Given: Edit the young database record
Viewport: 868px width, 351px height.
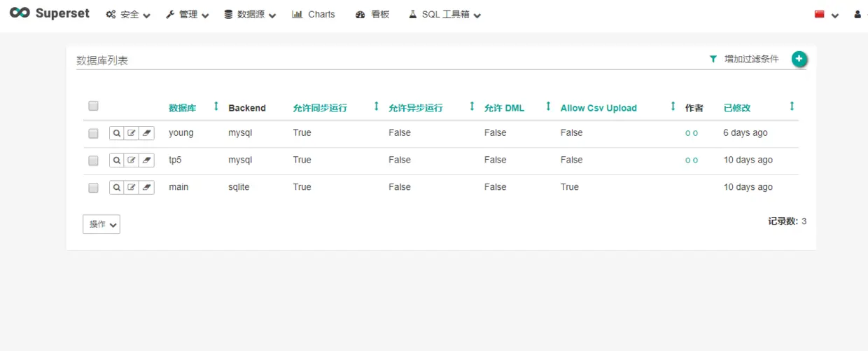Looking at the screenshot, I should click(132, 132).
